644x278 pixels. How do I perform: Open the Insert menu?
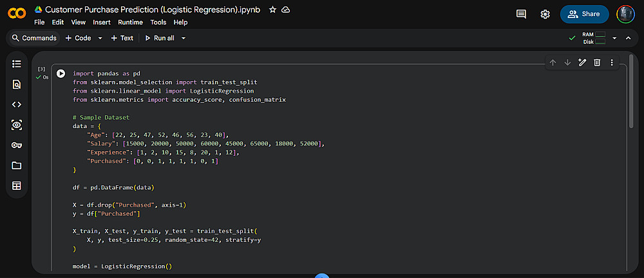click(102, 22)
